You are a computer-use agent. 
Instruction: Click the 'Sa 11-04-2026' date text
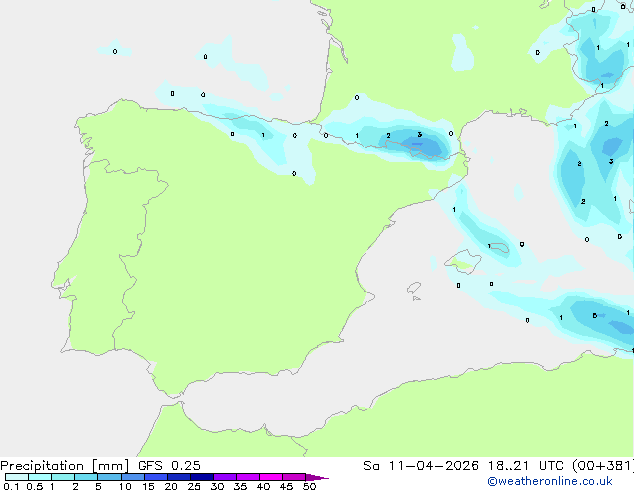tap(421, 466)
